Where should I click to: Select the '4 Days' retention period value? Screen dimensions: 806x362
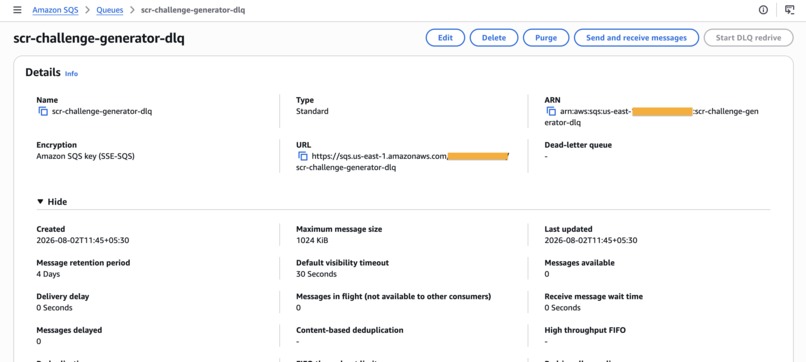click(48, 274)
